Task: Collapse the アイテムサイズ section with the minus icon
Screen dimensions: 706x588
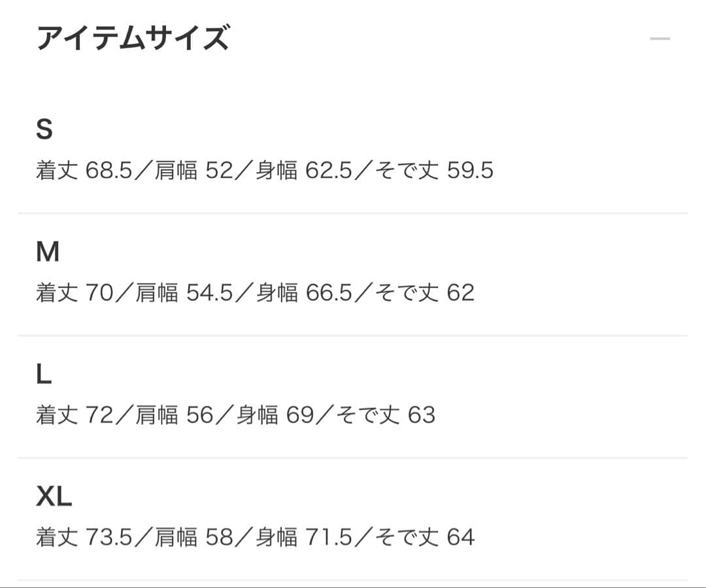Action: click(660, 39)
